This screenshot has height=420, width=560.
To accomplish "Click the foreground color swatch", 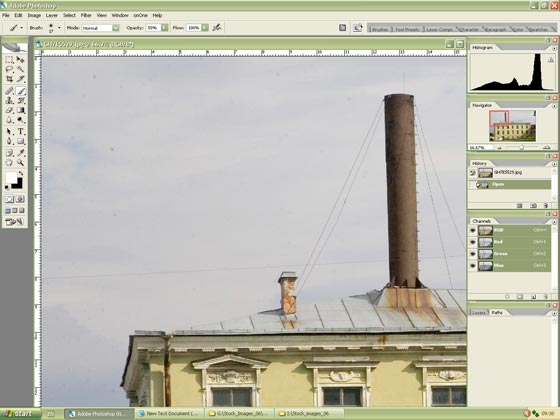I will 11,177.
